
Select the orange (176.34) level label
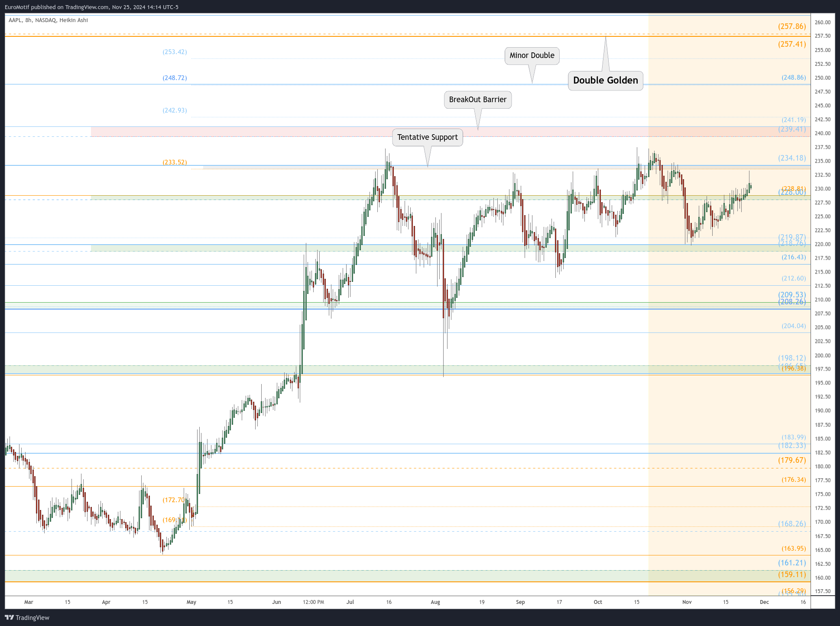[794, 480]
